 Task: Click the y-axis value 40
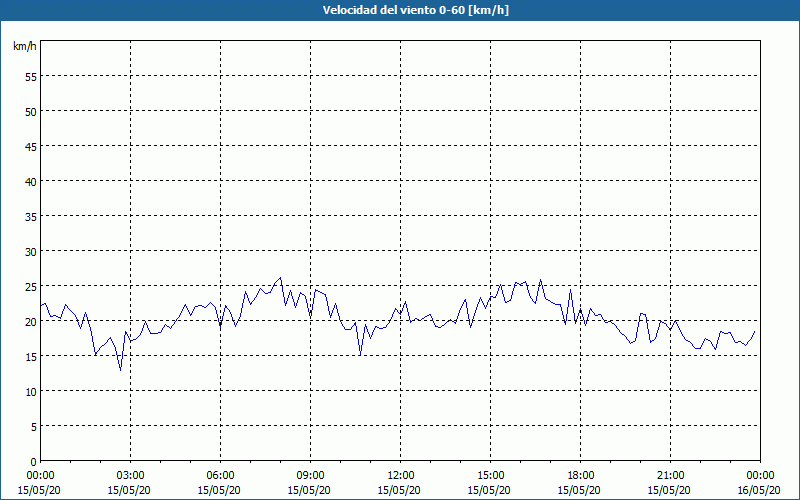(x=31, y=182)
